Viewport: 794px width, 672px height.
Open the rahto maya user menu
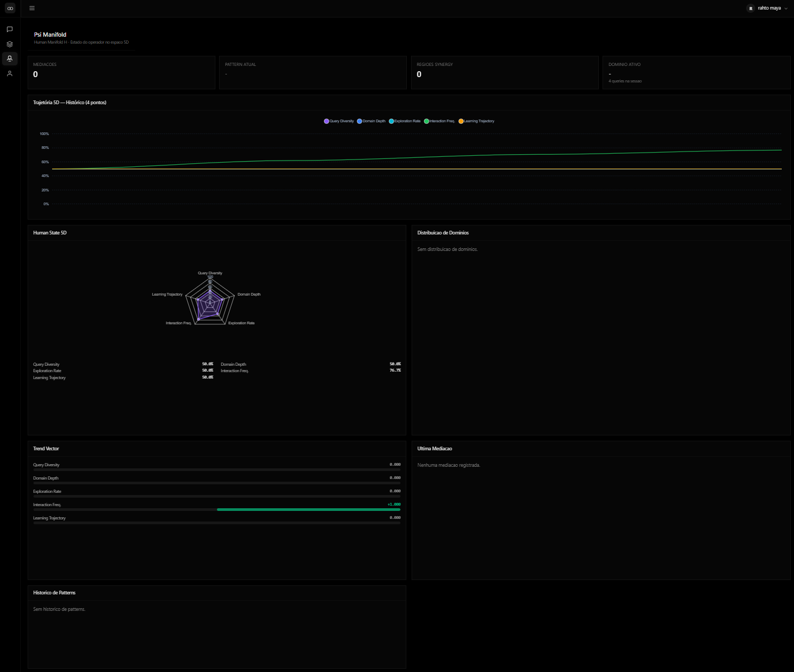tap(767, 8)
